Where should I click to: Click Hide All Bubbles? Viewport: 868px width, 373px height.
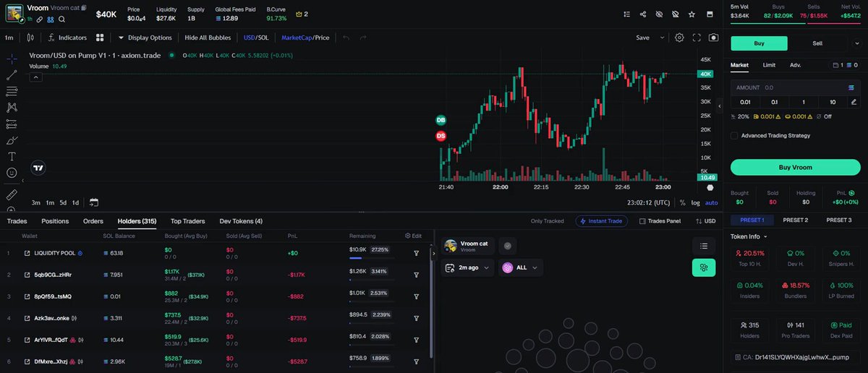click(208, 38)
